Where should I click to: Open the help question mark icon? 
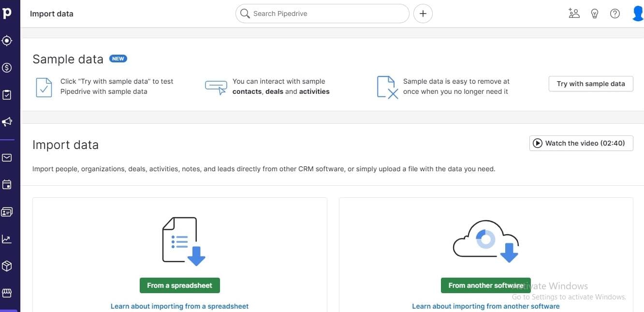615,14
